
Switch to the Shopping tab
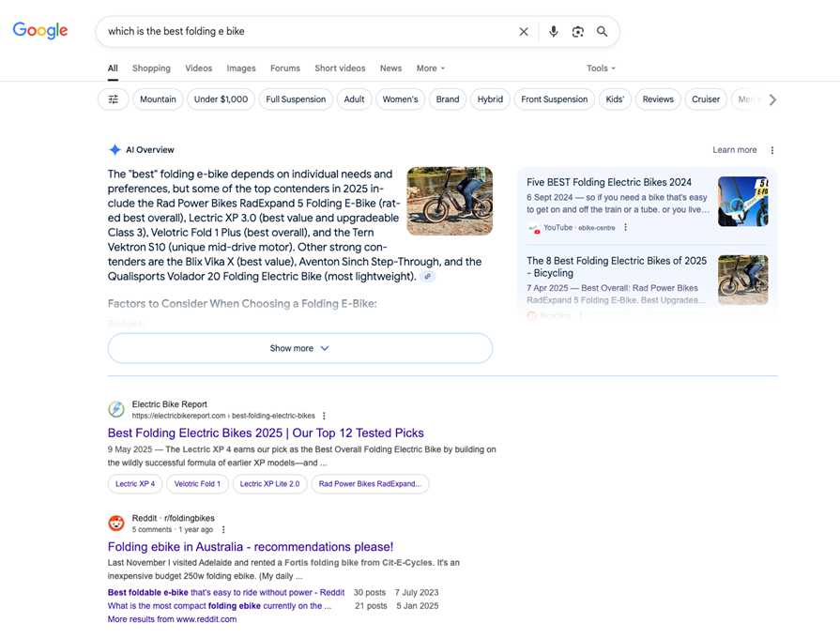[152, 68]
